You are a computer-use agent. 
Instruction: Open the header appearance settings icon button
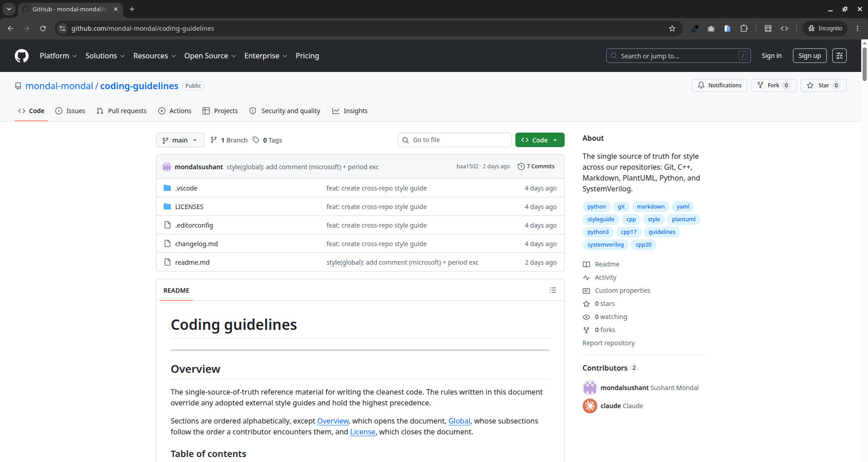pyautogui.click(x=840, y=56)
